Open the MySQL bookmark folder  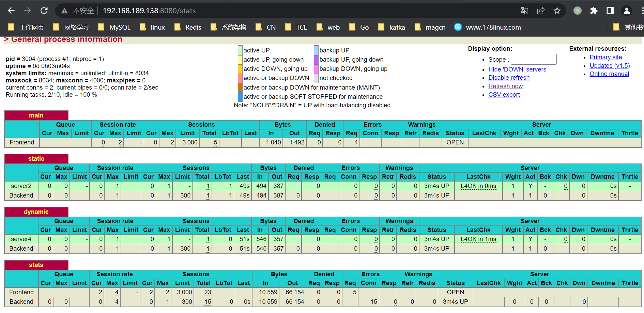[x=114, y=27]
